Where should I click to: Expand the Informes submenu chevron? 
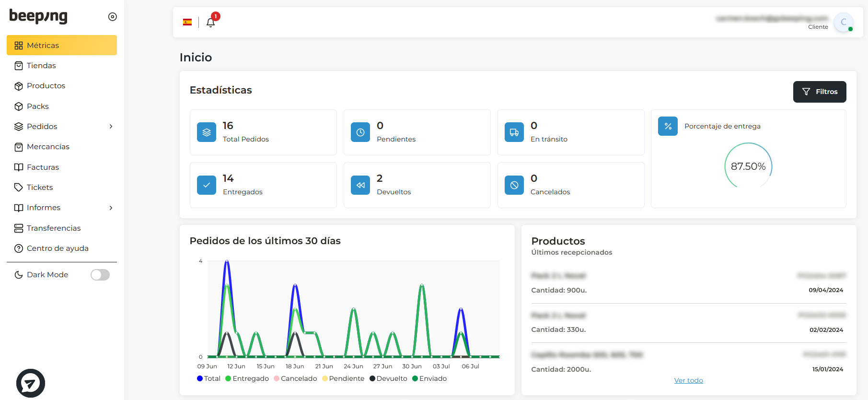(x=111, y=208)
